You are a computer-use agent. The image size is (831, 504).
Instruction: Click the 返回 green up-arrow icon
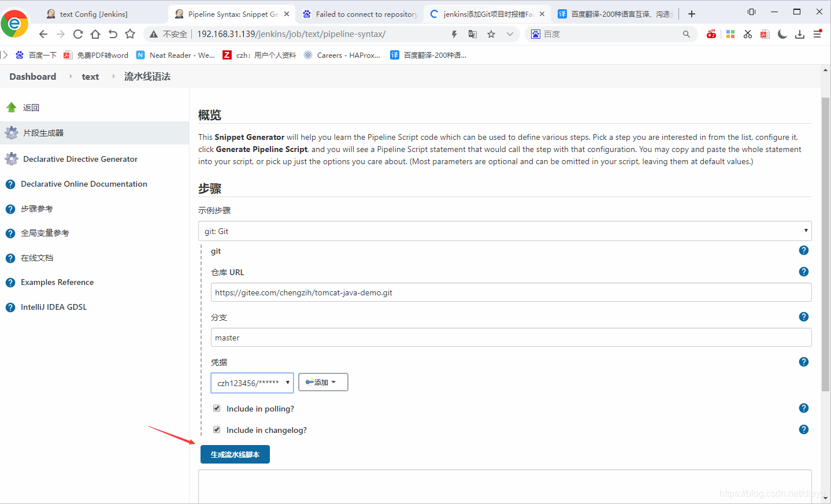[12, 108]
